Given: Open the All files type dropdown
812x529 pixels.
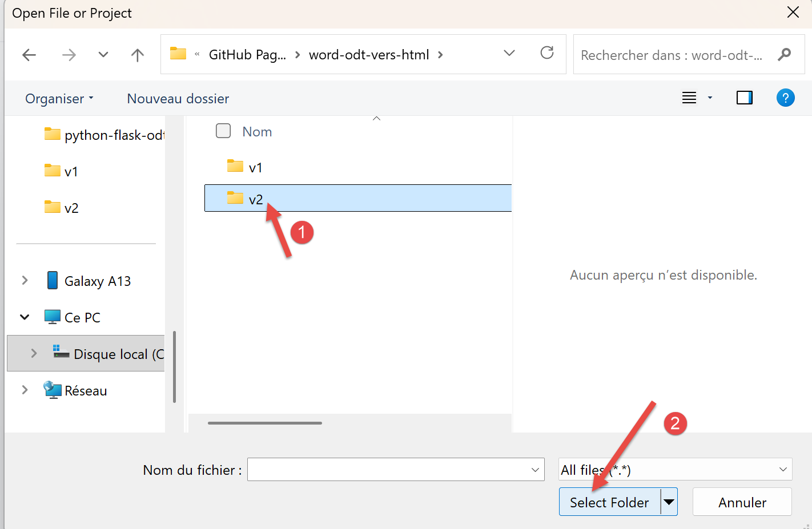Looking at the screenshot, I should [x=675, y=470].
